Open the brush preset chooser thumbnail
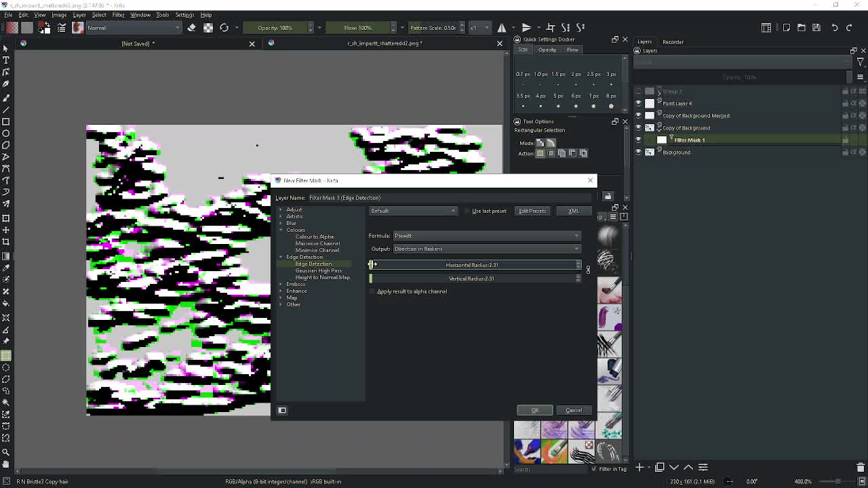Image resolution: width=868 pixels, height=488 pixels. click(x=77, y=28)
